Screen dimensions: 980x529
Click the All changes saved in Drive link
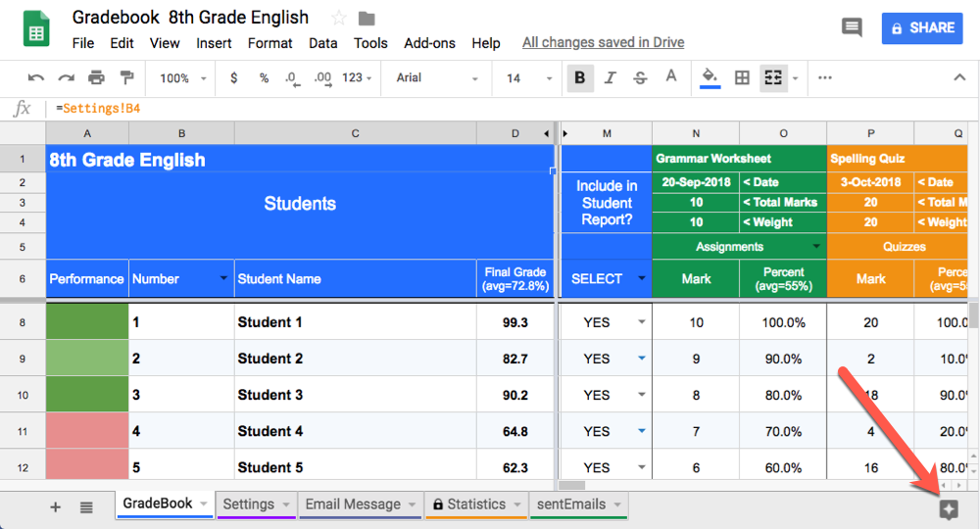coord(603,43)
